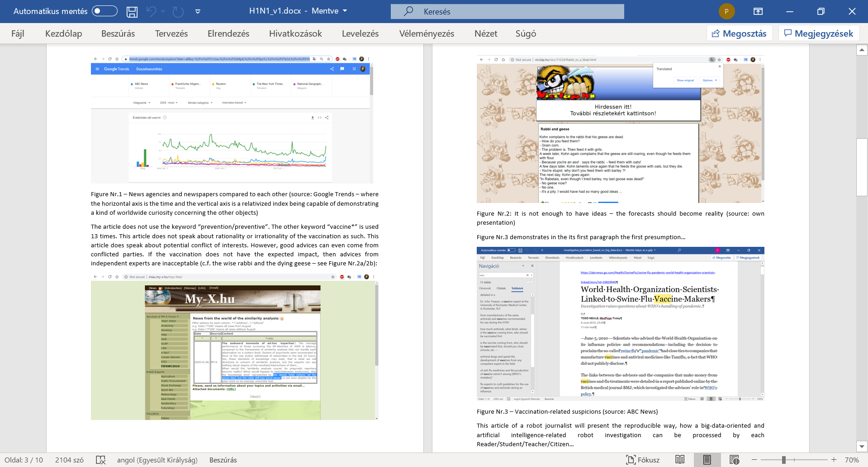The width and height of the screenshot is (868, 467).
Task: Open the Fájl menu
Action: pos(18,33)
